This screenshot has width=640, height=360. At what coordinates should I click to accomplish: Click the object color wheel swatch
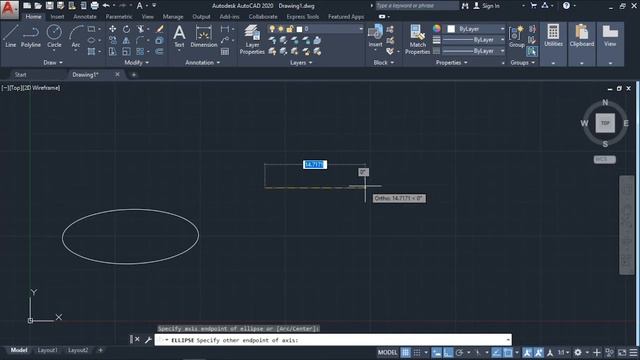pos(437,29)
